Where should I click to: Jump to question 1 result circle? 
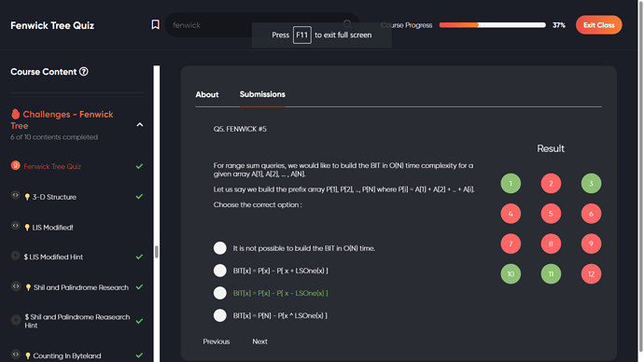pyautogui.click(x=511, y=184)
